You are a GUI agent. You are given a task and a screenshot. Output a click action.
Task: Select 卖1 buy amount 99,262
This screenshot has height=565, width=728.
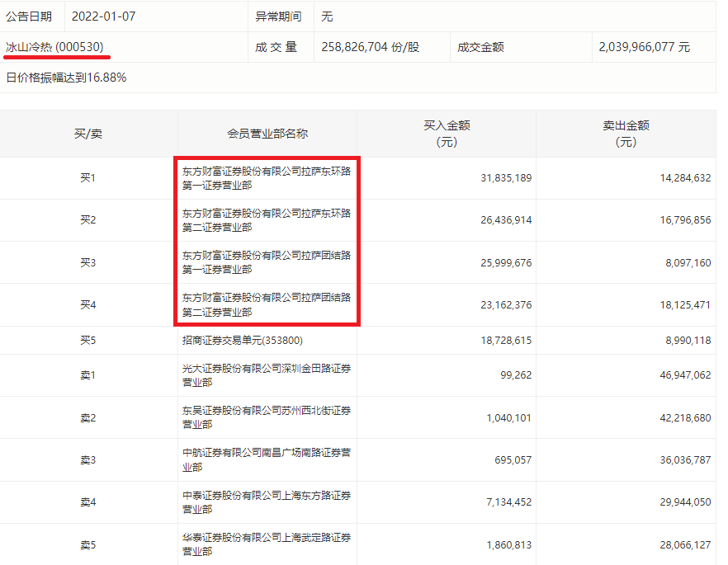(516, 374)
